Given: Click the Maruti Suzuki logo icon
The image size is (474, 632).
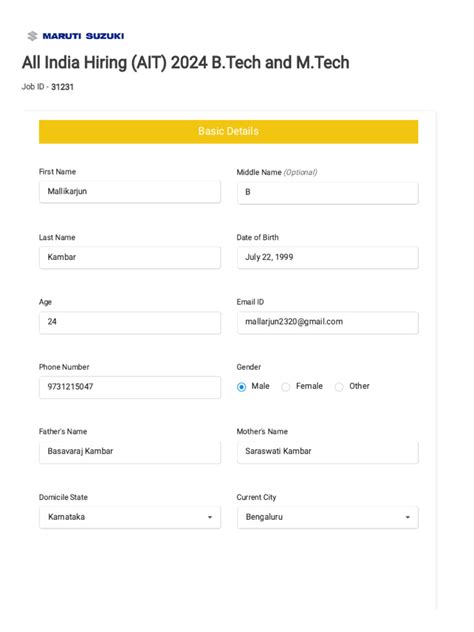Looking at the screenshot, I should (32, 36).
